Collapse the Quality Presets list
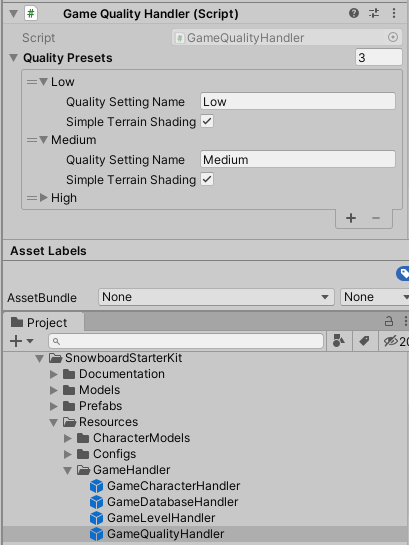The height and width of the screenshot is (545, 409). tap(14, 58)
